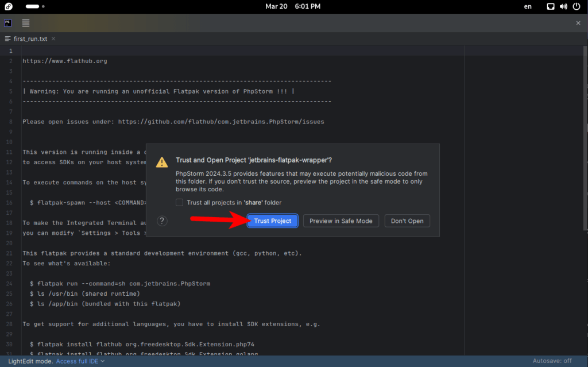
Task: Click '$ ls /usr/bin (shared runtime)' line
Action: 85,293
